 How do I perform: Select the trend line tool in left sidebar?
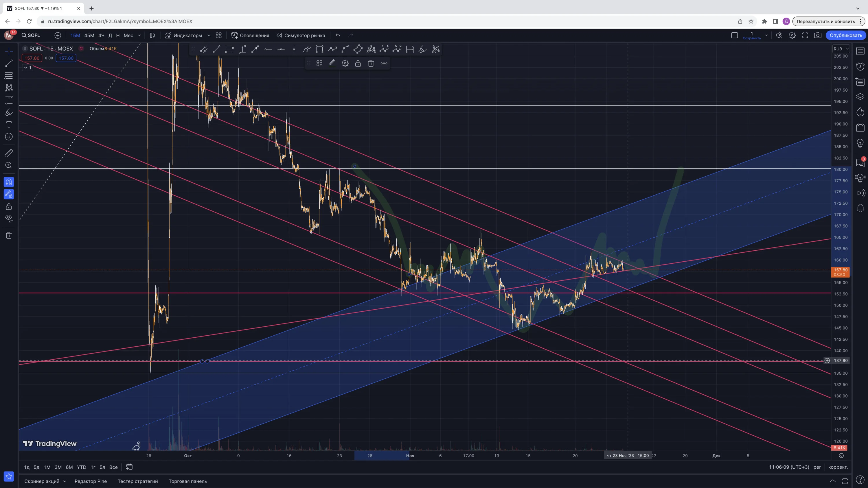[x=9, y=63]
